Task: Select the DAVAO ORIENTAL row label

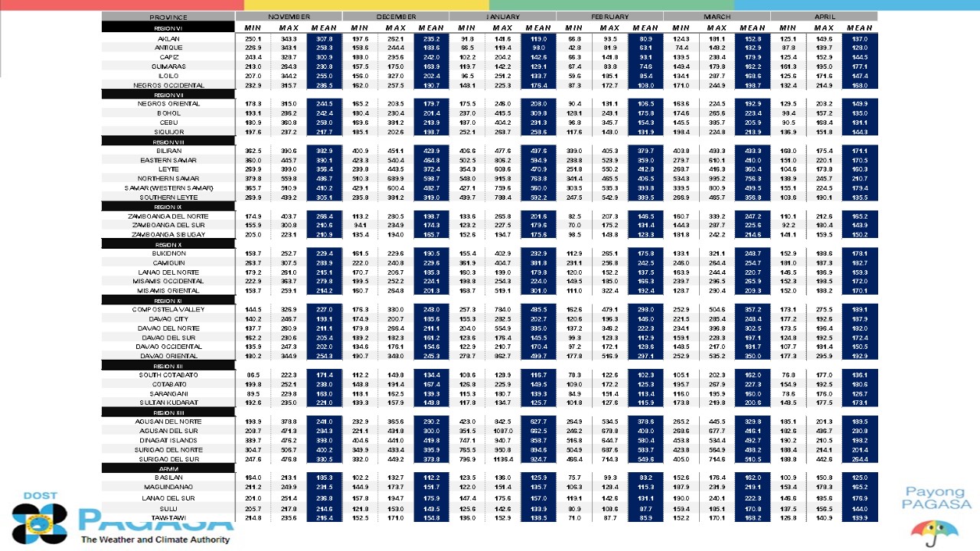Action: (x=168, y=356)
